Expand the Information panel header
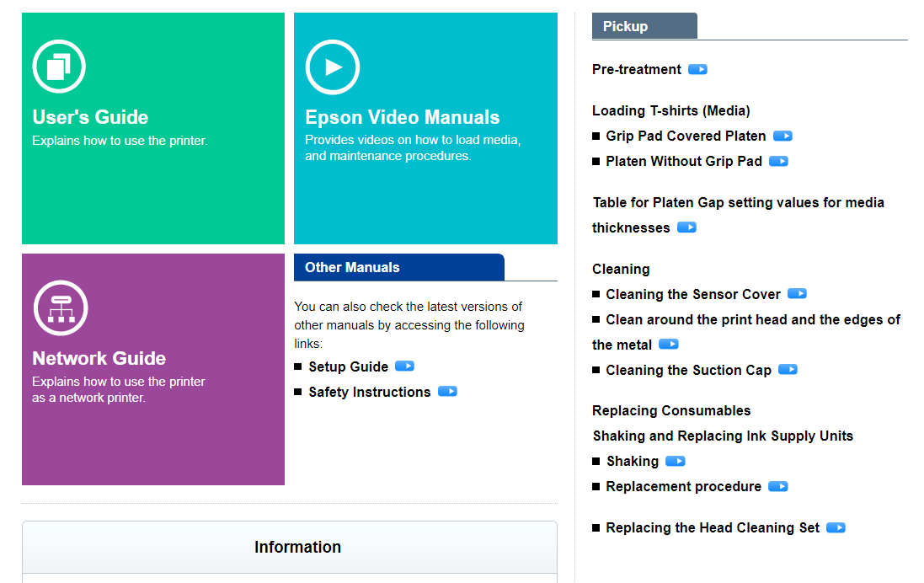This screenshot has width=924, height=583. (297, 547)
